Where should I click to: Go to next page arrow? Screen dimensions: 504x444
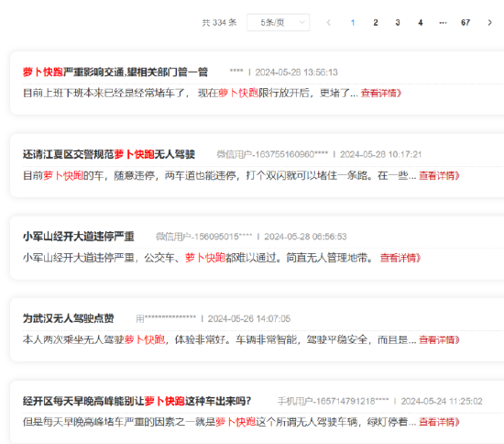pyautogui.click(x=489, y=23)
